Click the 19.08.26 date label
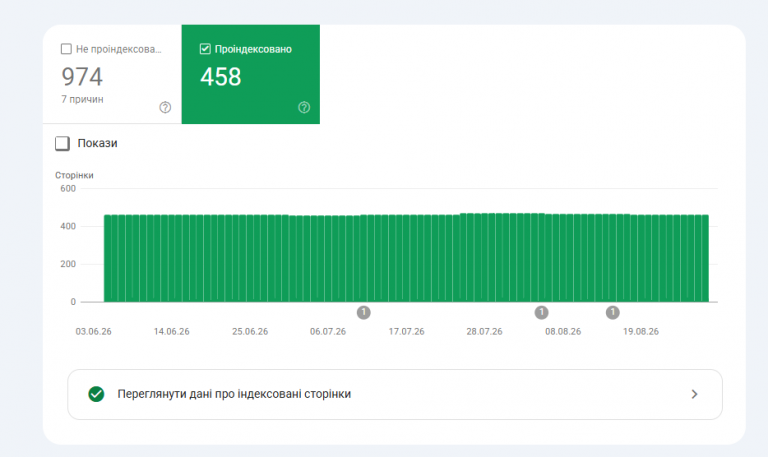 (641, 332)
